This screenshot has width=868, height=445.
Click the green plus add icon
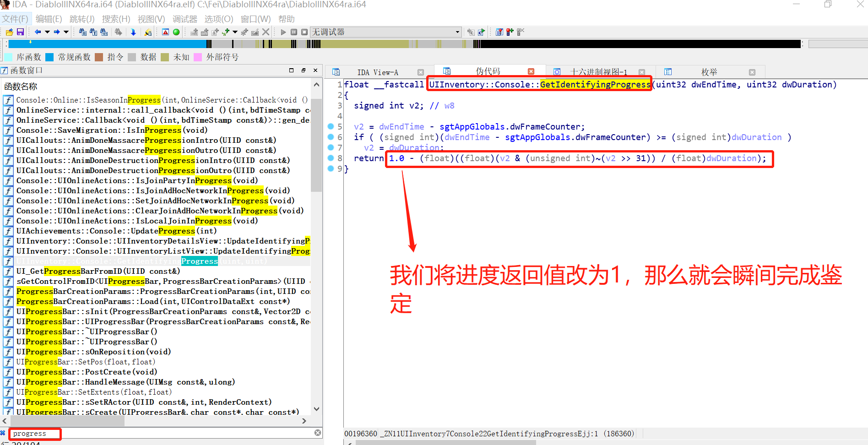pos(225,32)
